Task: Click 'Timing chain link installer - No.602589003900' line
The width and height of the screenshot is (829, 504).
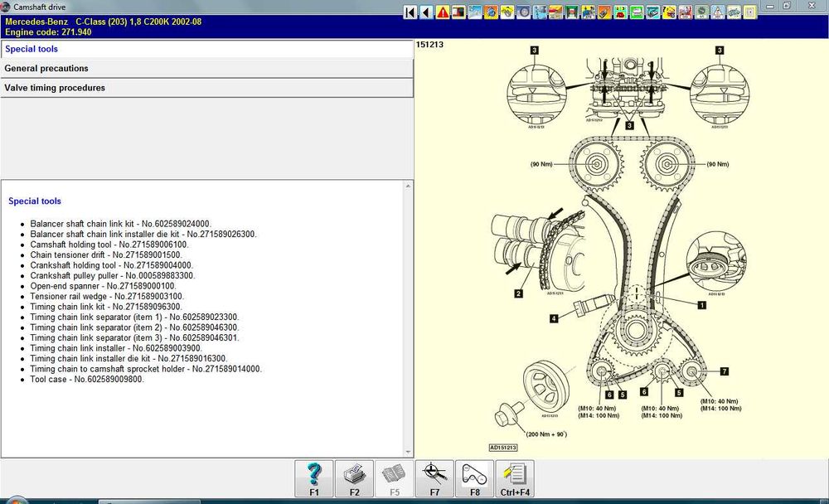Action: [116, 348]
